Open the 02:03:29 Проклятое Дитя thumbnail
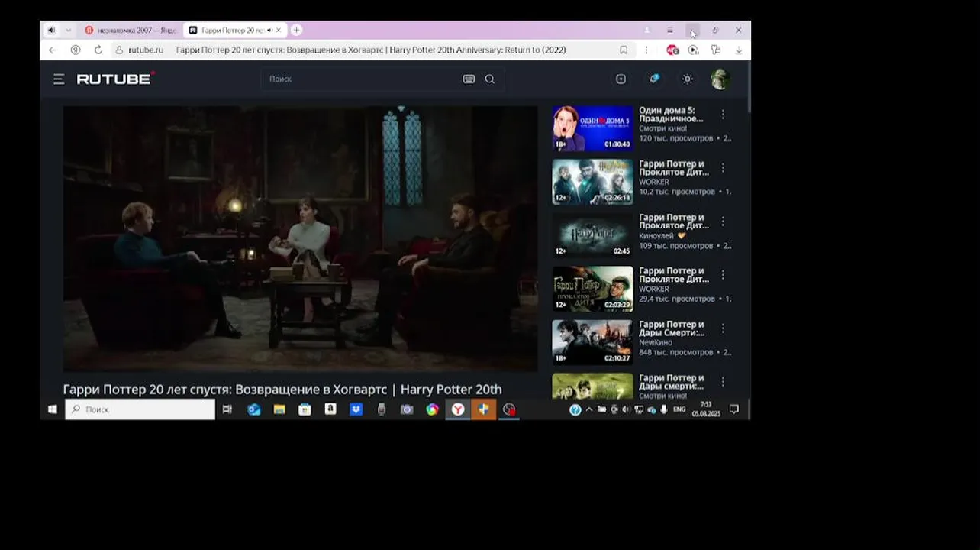Screen dimensions: 980x550 click(x=592, y=289)
